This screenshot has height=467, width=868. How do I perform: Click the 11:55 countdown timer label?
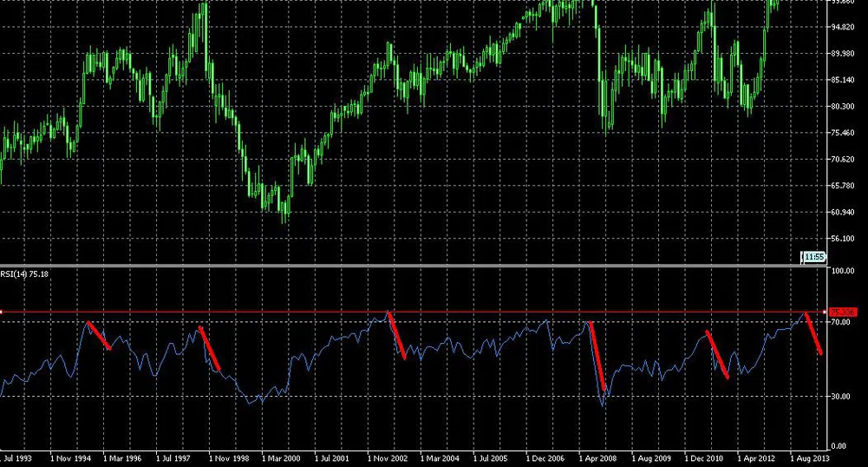(x=813, y=257)
